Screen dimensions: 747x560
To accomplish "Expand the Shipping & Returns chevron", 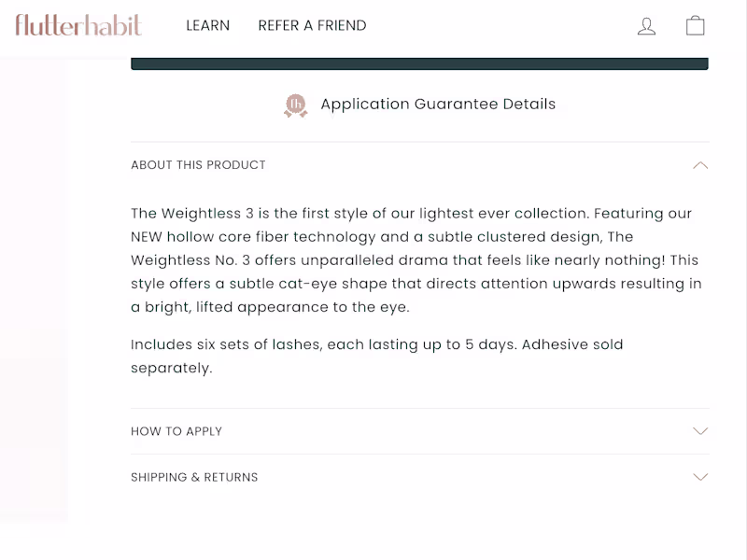I will (700, 477).
